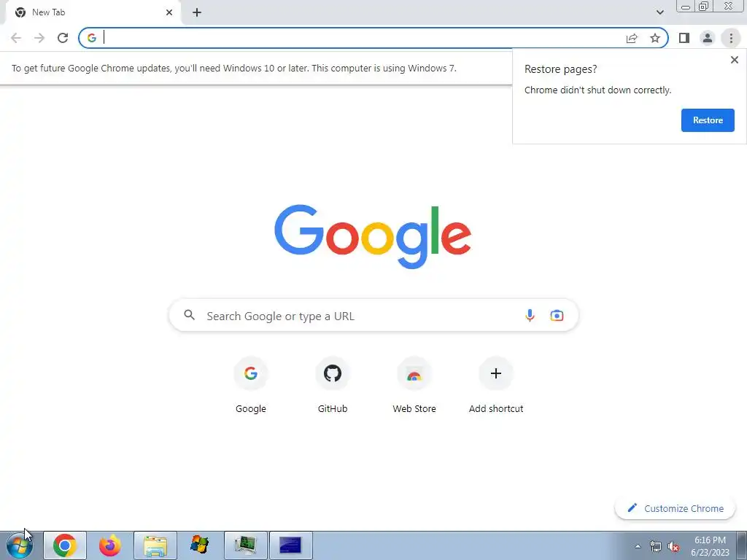Viewport: 747px width, 560px height.
Task: Go back using the back arrow
Action: [x=16, y=38]
